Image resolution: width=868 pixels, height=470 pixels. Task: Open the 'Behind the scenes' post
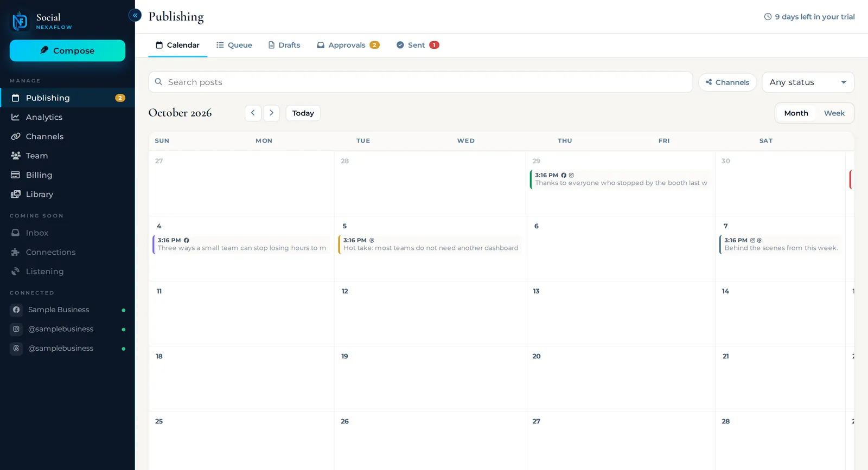point(781,244)
